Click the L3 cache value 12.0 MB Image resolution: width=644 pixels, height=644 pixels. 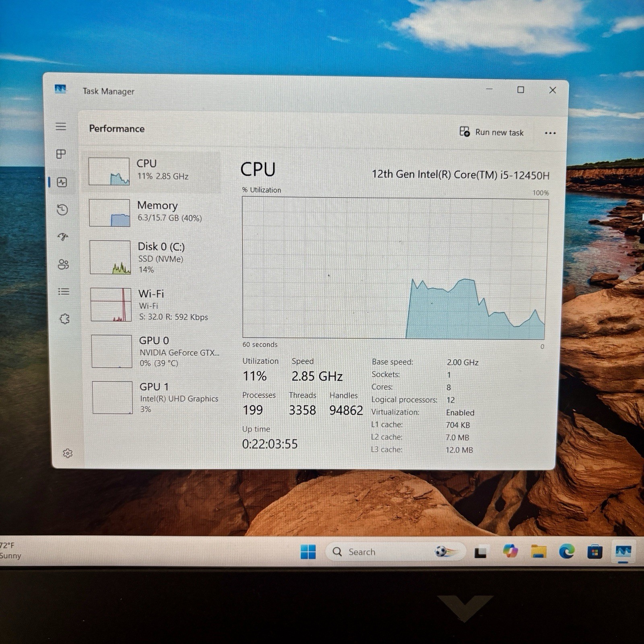[x=459, y=450]
